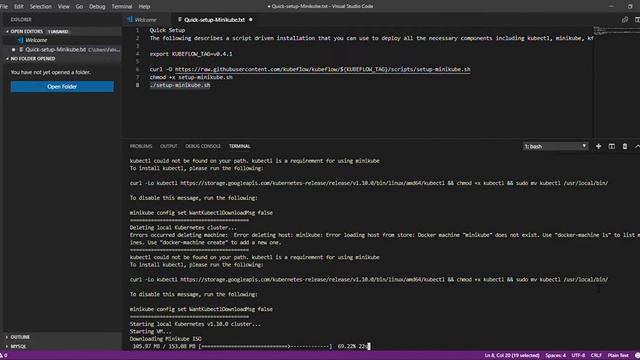The height and width of the screenshot is (360, 640).
Task: Split the terminal panel
Action: 611,146
